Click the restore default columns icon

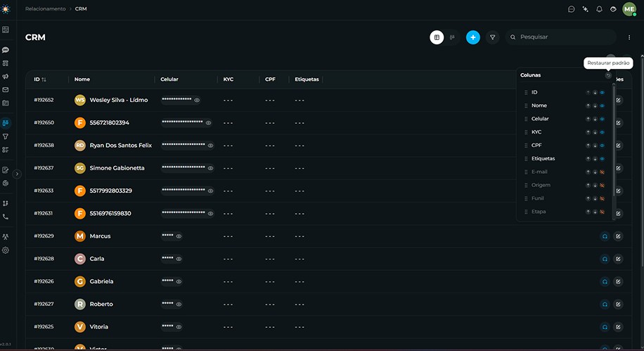[x=608, y=75]
